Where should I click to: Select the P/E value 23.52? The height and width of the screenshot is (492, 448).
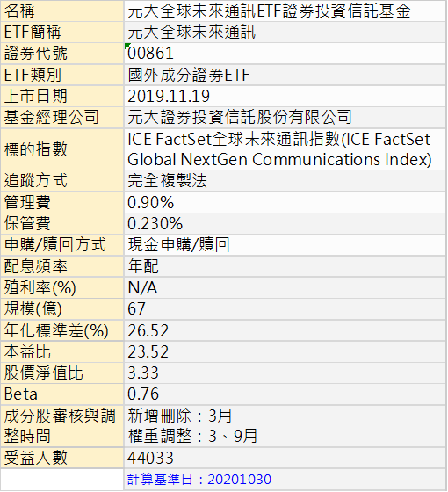pyautogui.click(x=148, y=352)
